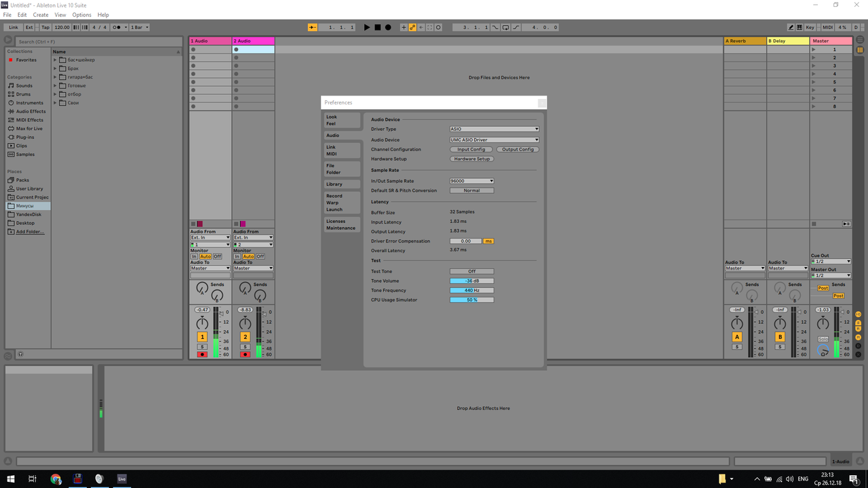
Task: Toggle Default SR & Pitch Conversion Normal
Action: coord(471,190)
